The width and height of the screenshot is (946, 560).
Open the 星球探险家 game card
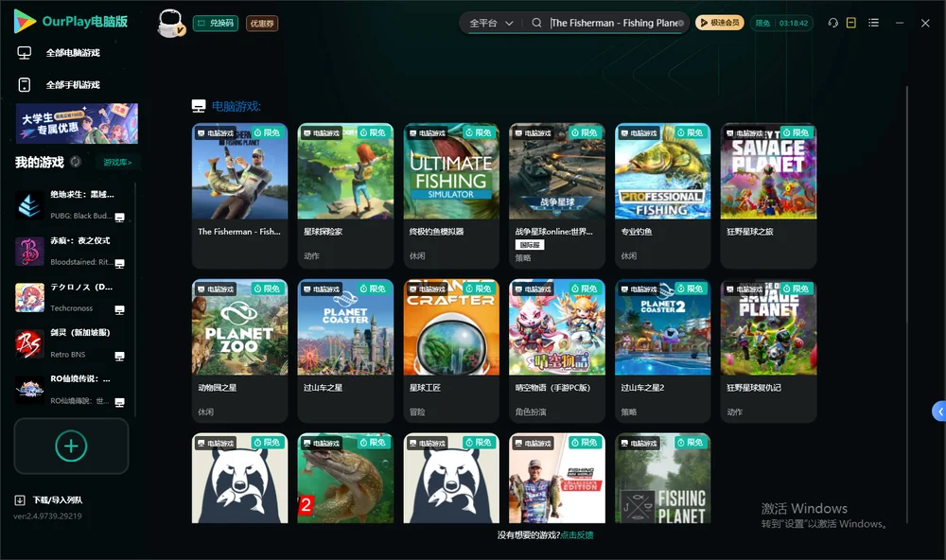(x=345, y=196)
